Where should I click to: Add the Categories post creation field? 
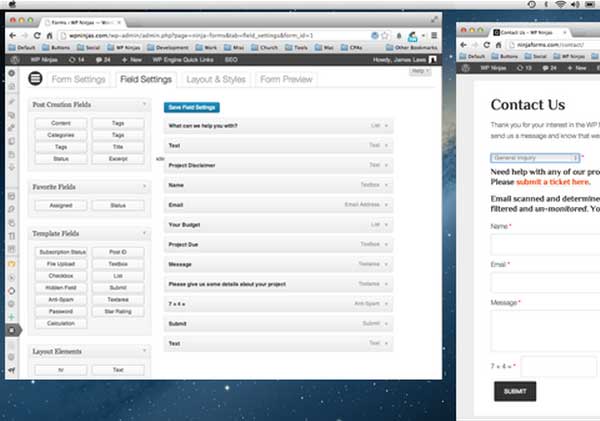tap(61, 135)
